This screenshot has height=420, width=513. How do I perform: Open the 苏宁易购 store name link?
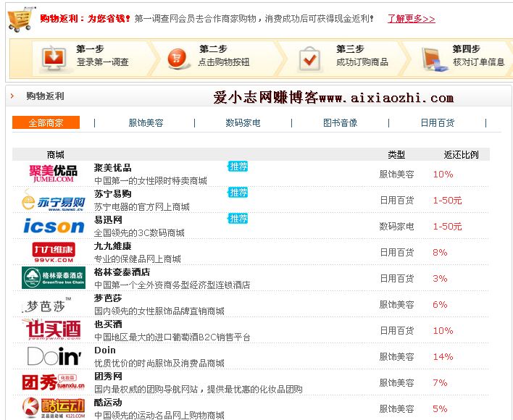[112, 194]
